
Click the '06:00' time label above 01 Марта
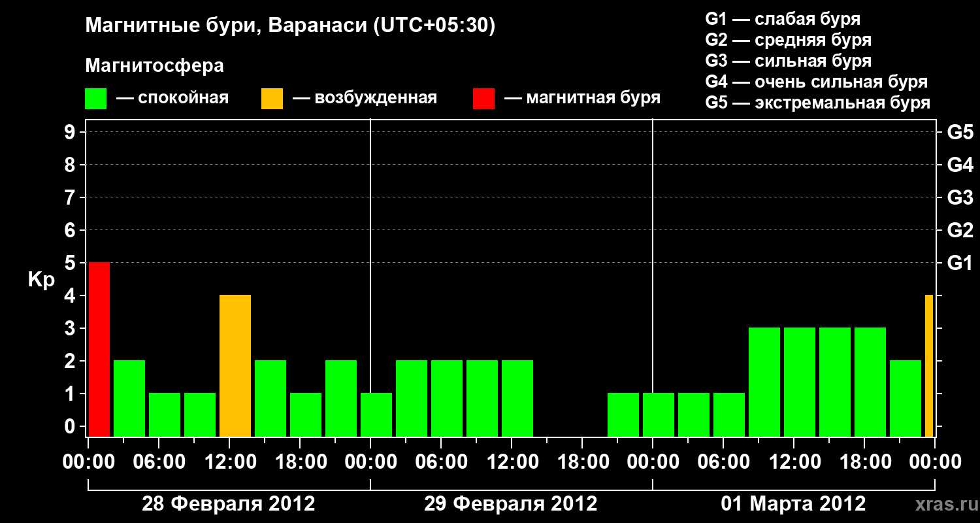point(723,462)
